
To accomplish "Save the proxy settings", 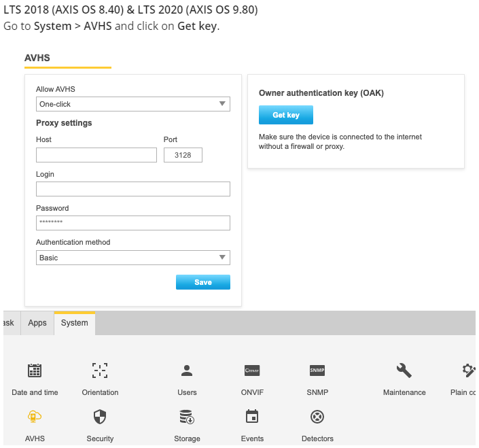I will [x=203, y=282].
